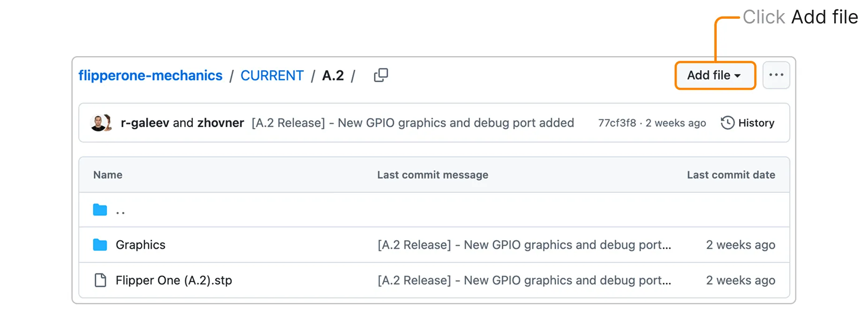868x322 pixels.
Task: Go to the CURRENT folder breadcrumb
Action: pos(272,75)
